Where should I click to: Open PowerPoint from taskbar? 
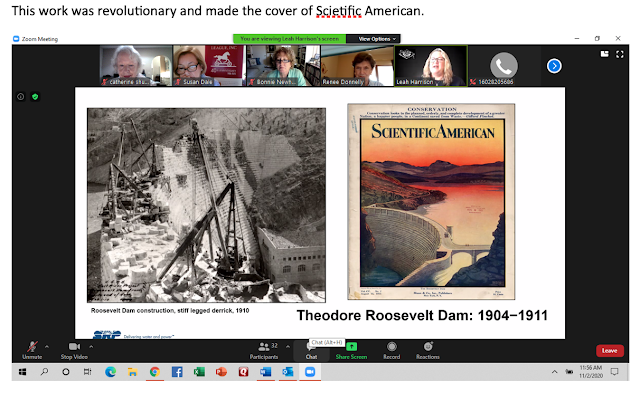221,372
